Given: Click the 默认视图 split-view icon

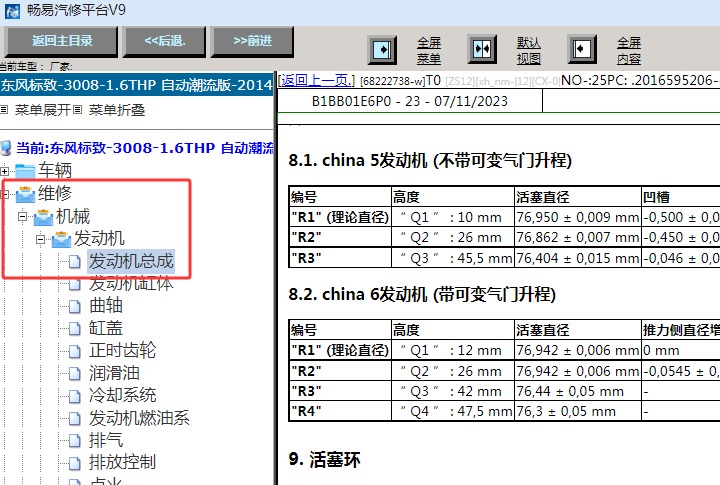Looking at the screenshot, I should pyautogui.click(x=482, y=49).
